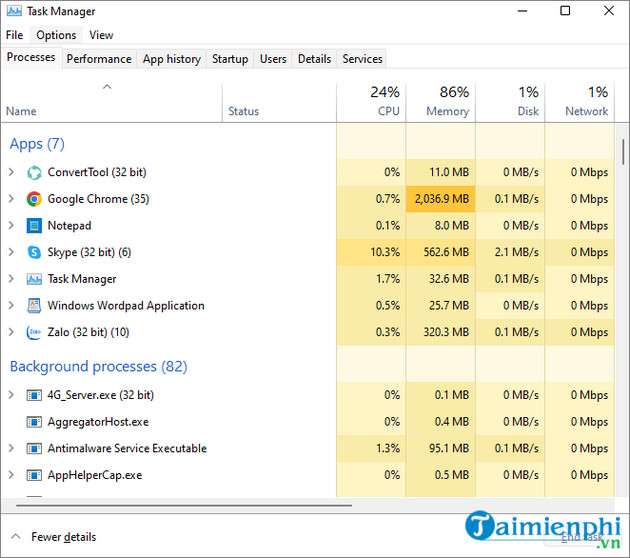
Task: Click Antimalware's 95.1 MB memory cell
Action: point(440,448)
